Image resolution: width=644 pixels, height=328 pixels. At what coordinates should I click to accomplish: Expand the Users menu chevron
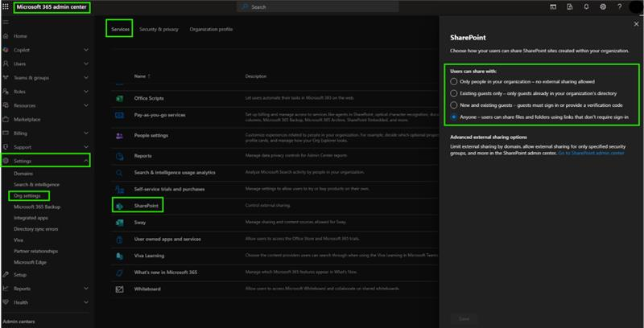point(86,64)
